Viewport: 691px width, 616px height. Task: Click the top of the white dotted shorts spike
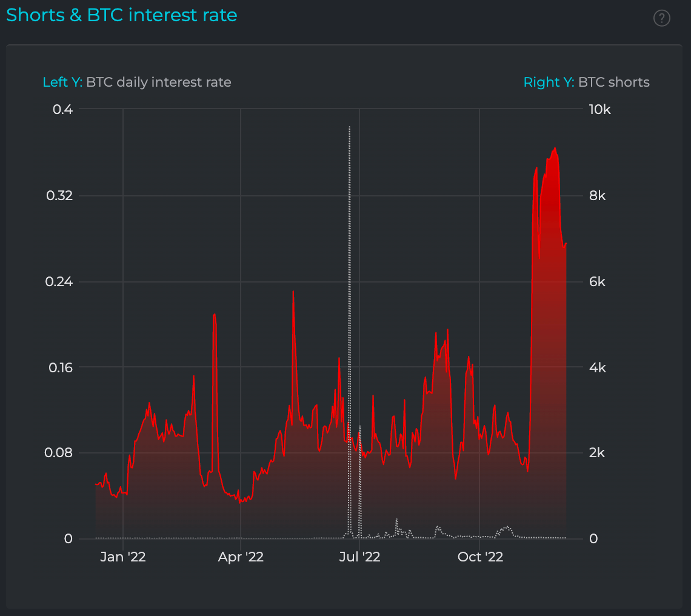(350, 128)
